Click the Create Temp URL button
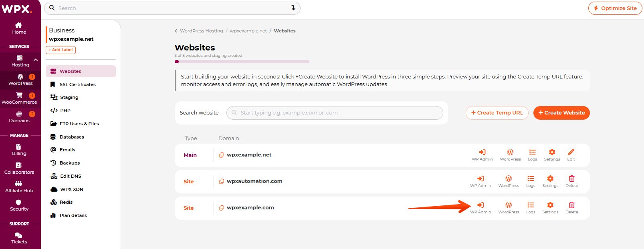Image resolution: width=644 pixels, height=249 pixels. coord(497,113)
